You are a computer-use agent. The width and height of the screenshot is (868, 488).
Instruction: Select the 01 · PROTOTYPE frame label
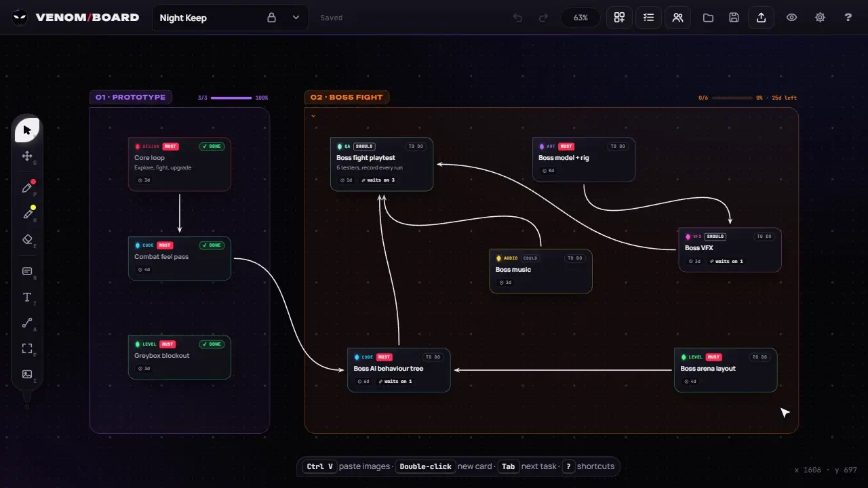[x=131, y=98]
